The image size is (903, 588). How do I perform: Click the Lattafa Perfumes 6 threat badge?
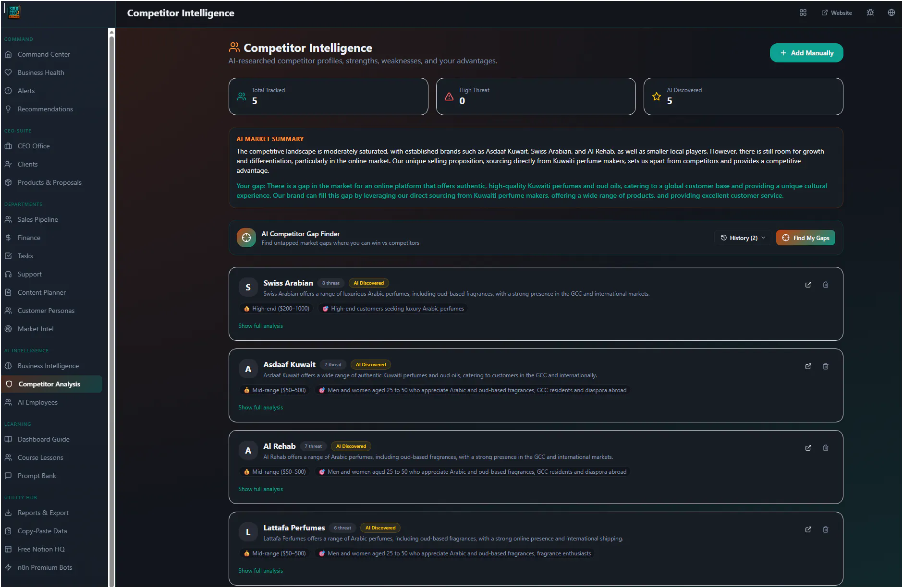click(x=342, y=528)
